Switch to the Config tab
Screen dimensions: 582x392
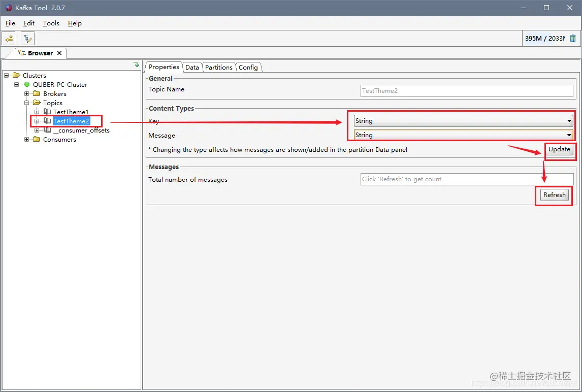[x=248, y=67]
